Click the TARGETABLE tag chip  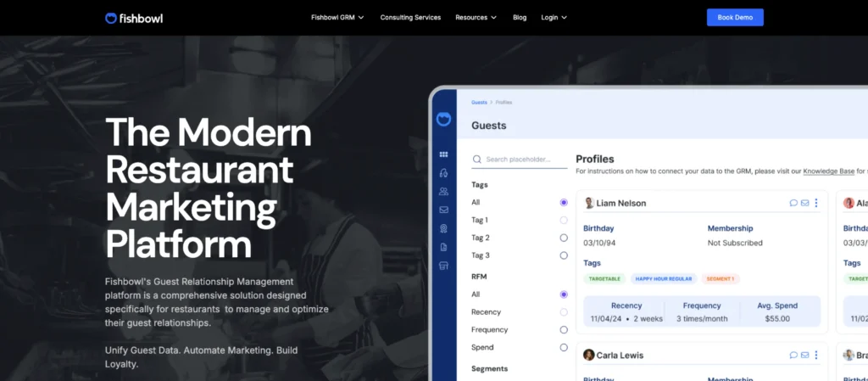[604, 279]
